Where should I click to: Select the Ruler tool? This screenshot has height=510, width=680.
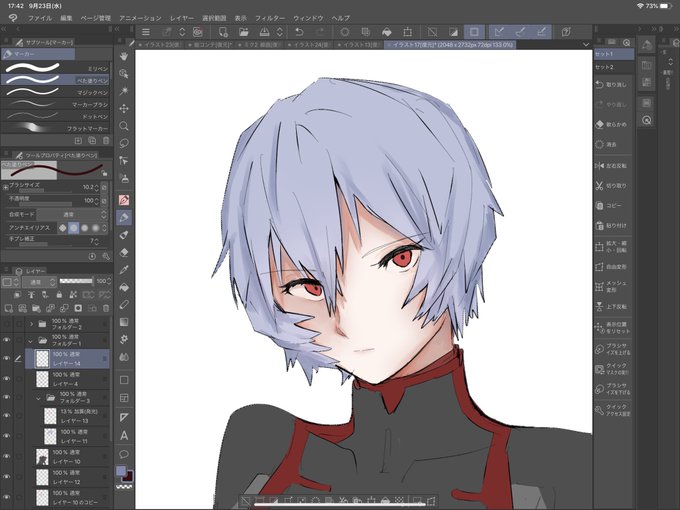pyautogui.click(x=124, y=417)
